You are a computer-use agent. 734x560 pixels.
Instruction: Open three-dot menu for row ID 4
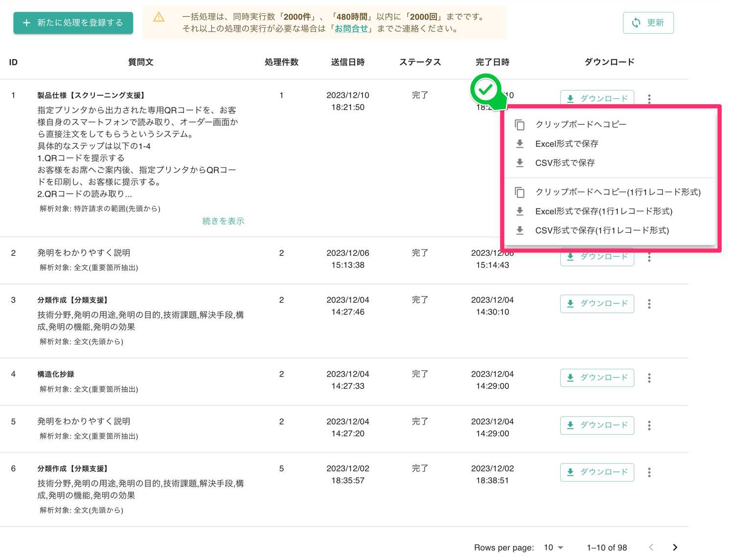click(649, 378)
